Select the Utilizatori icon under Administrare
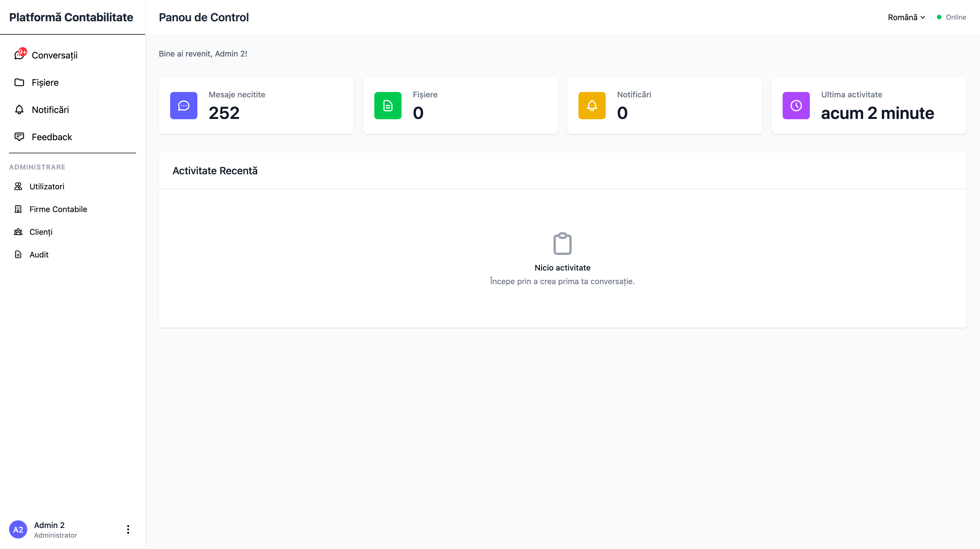This screenshot has width=980, height=549. click(18, 186)
